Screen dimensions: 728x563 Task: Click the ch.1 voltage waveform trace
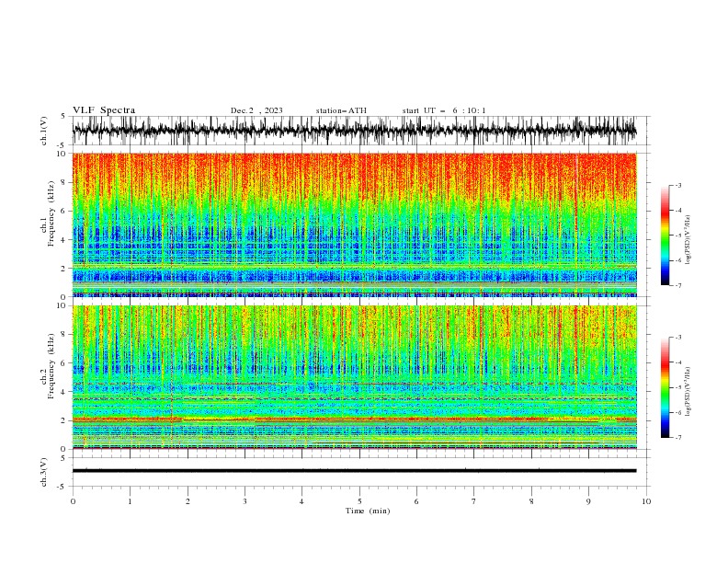[x=354, y=131]
